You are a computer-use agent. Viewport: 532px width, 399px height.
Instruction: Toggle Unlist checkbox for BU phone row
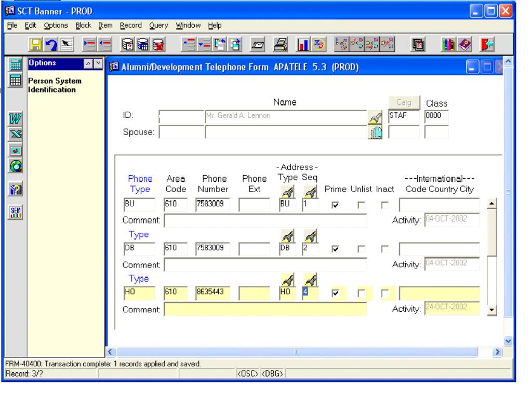pyautogui.click(x=362, y=205)
